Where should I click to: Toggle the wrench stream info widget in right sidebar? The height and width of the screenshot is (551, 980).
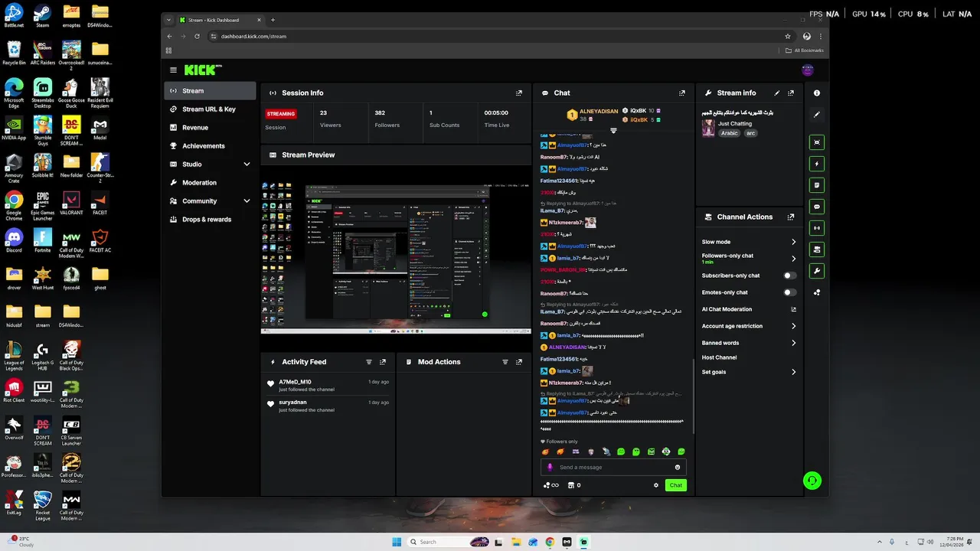pyautogui.click(x=817, y=271)
